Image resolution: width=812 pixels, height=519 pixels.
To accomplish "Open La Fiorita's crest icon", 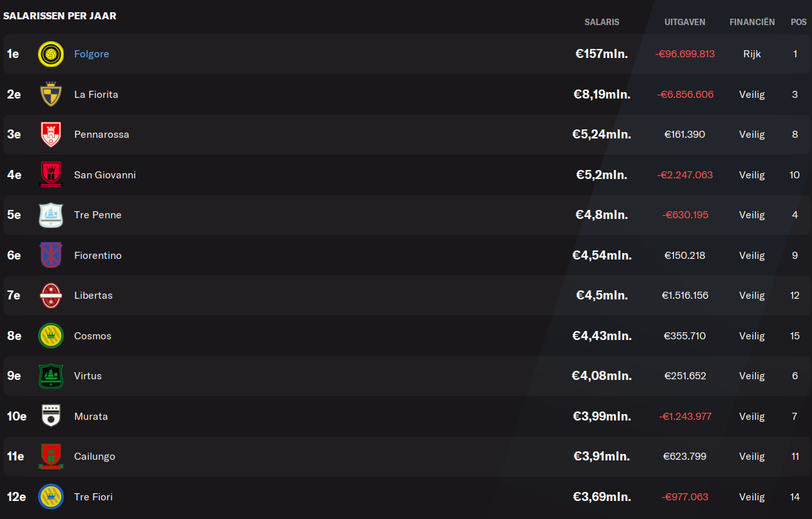I will point(51,94).
